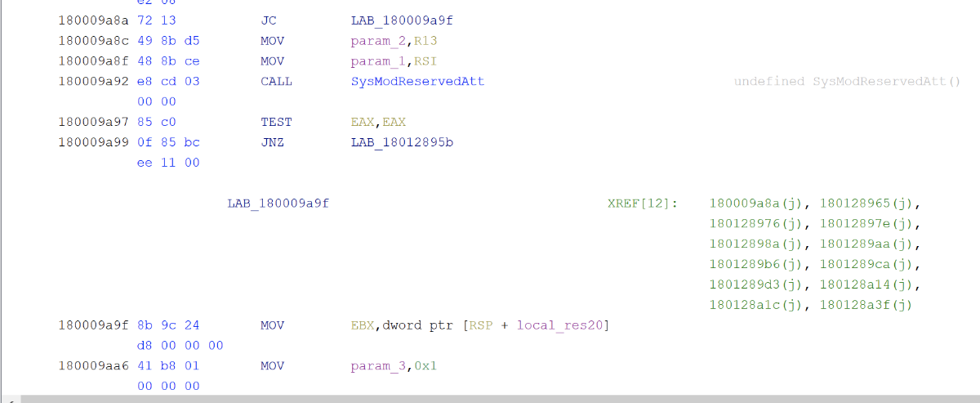Go to XREF address 180128965(j)
This screenshot has width=980, height=403.
[871, 203]
